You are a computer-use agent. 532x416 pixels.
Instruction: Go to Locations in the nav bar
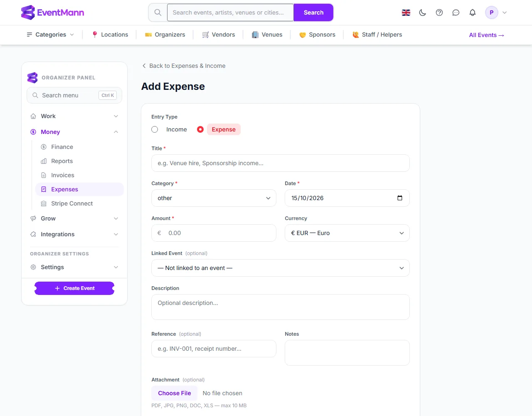pyautogui.click(x=110, y=35)
